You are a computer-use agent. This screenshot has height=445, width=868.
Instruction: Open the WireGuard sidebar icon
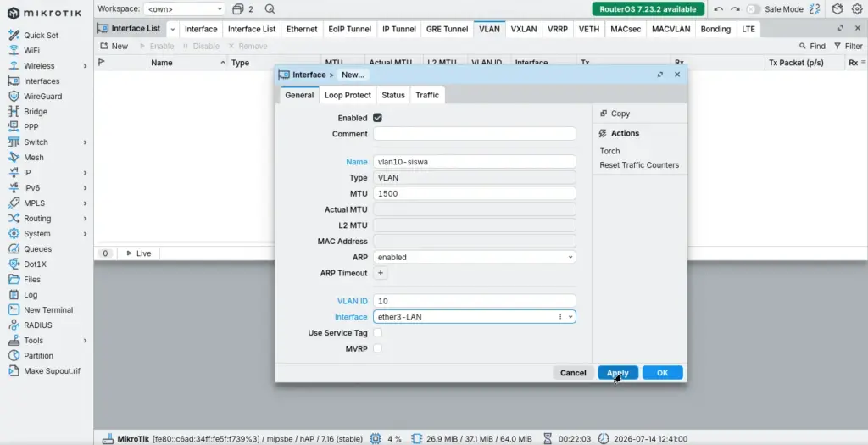14,97
